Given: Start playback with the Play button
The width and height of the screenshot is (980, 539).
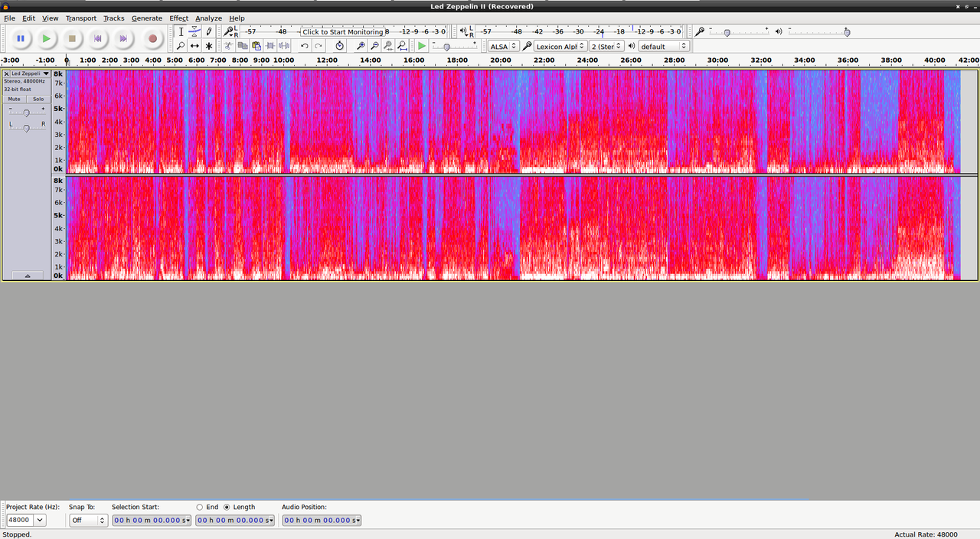Looking at the screenshot, I should click(46, 38).
